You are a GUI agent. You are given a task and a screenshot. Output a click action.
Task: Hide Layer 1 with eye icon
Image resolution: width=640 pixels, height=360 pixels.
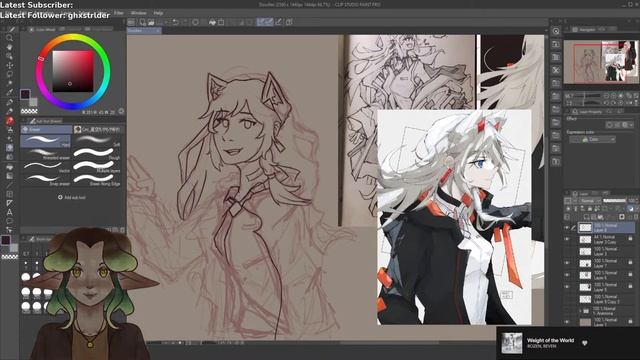point(567,322)
